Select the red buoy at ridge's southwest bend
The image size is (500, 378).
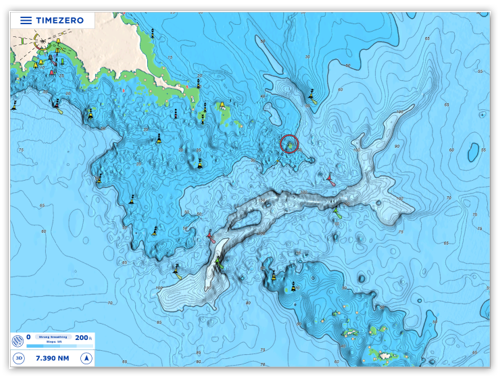click(x=211, y=237)
